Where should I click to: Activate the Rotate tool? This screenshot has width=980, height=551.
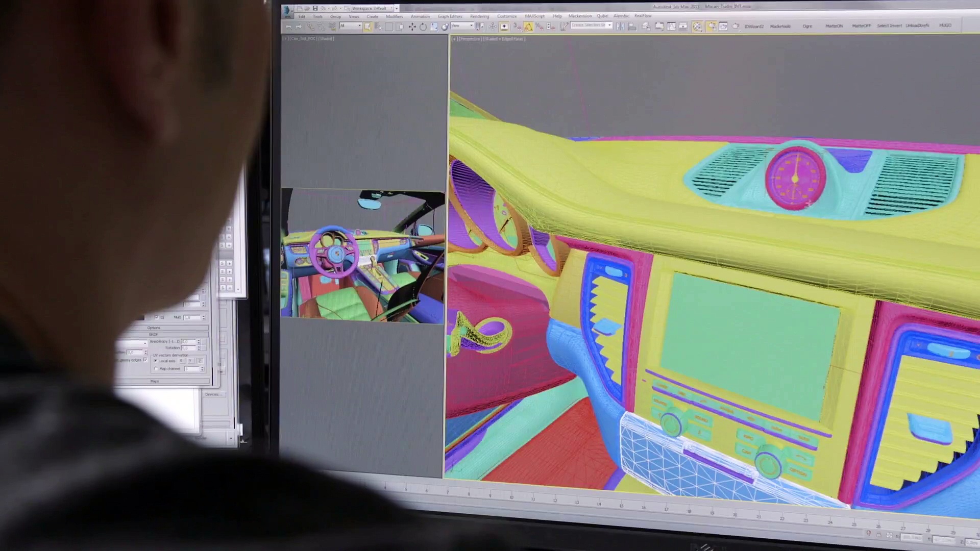tap(423, 27)
